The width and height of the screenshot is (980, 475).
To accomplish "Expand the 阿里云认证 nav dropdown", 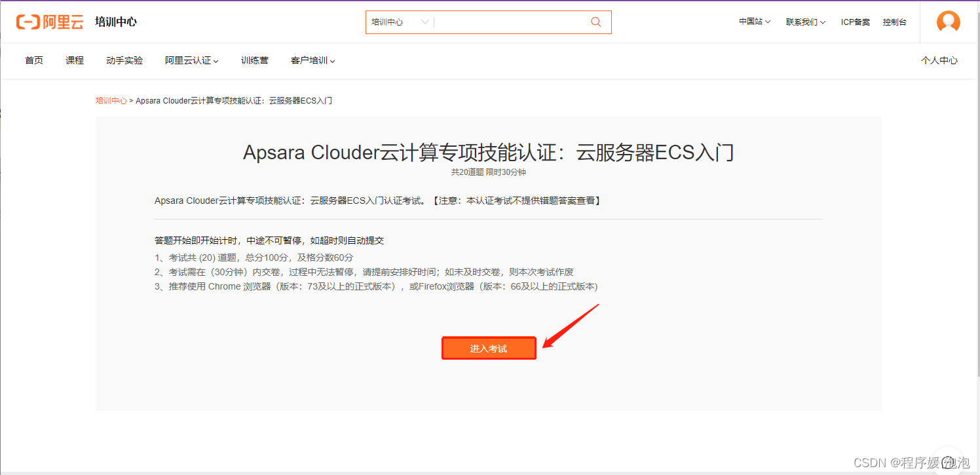I will [x=192, y=60].
